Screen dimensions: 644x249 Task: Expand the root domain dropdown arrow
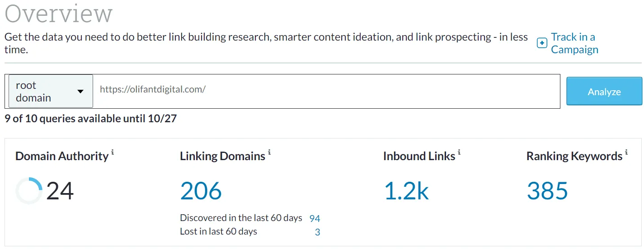click(80, 91)
